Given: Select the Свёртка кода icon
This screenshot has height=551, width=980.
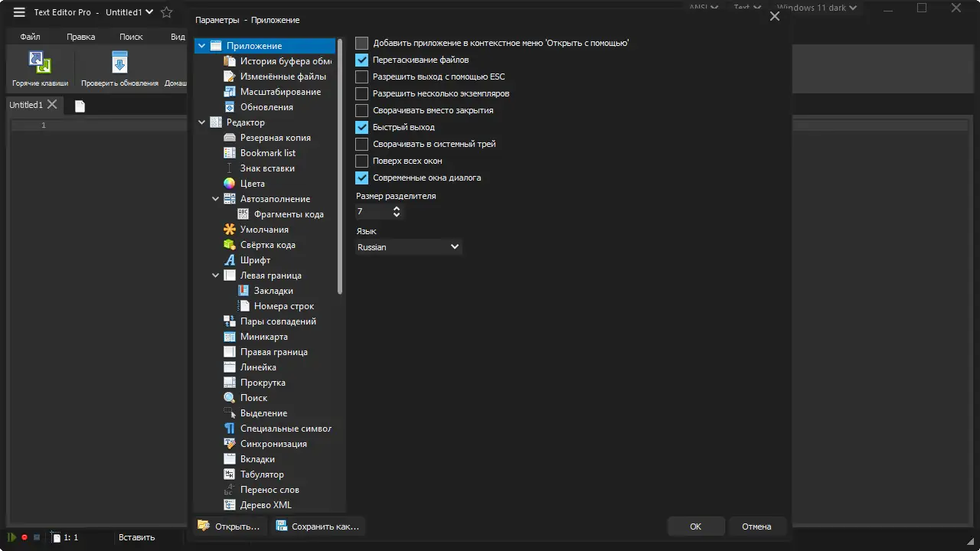Looking at the screenshot, I should (229, 245).
